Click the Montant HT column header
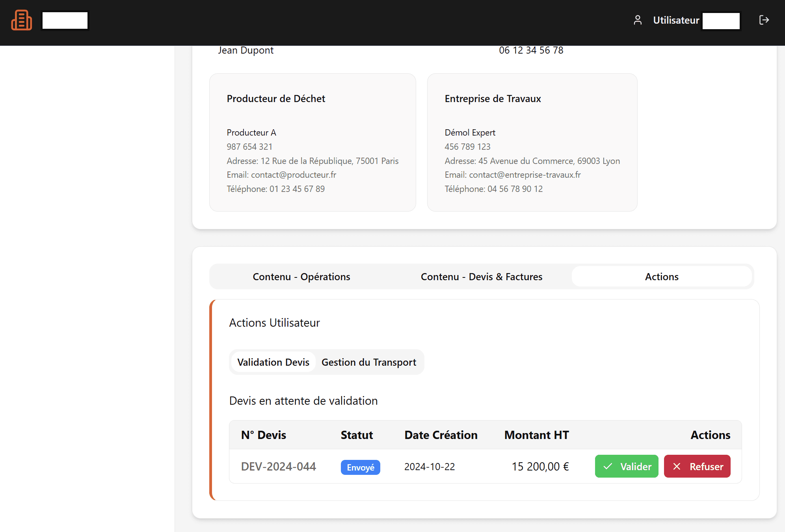Screen dimensions: 785x532 [x=537, y=435]
